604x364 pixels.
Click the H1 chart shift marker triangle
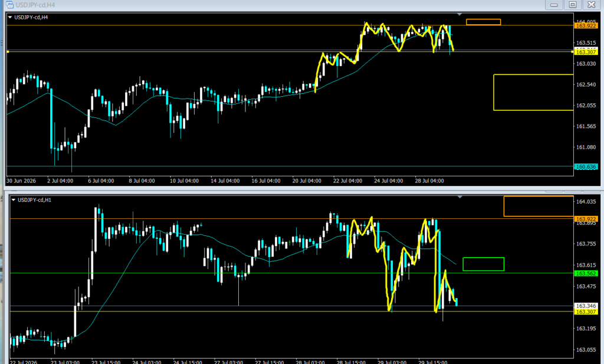[459, 197]
